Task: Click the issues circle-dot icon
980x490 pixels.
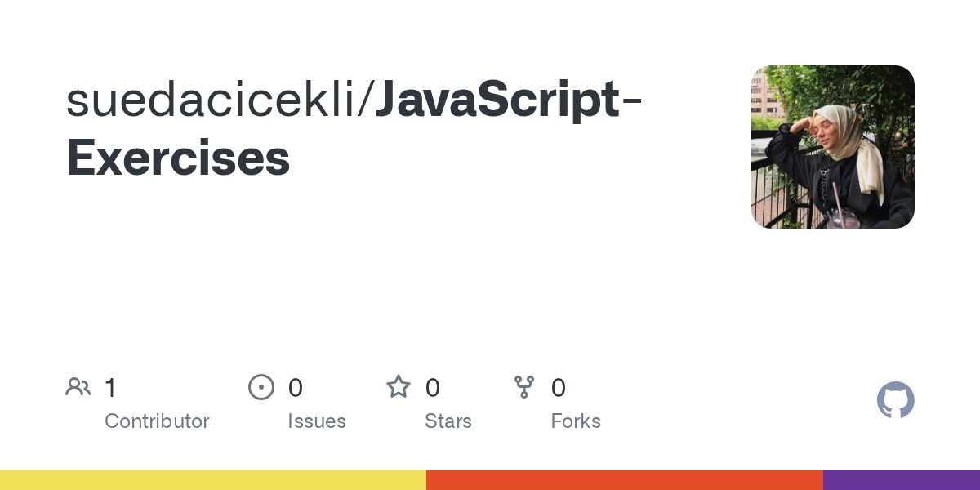Action: pyautogui.click(x=261, y=387)
